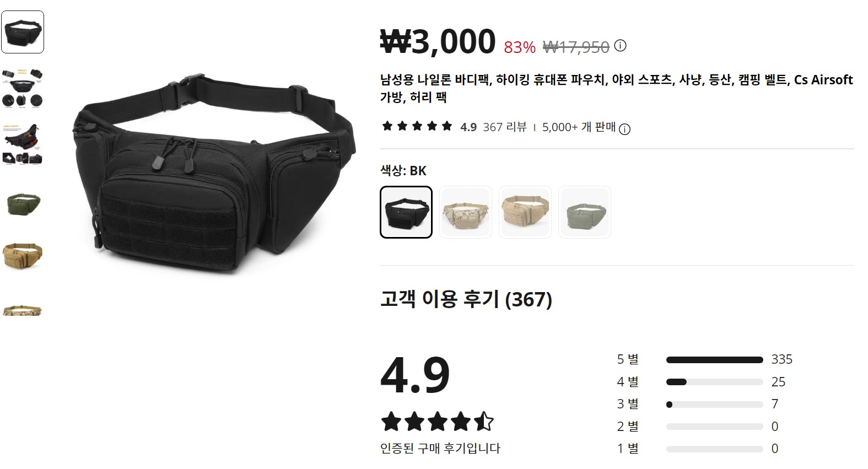The width and height of the screenshot is (868, 469).
Task: Choose the khaki tan color option
Action: click(x=525, y=212)
